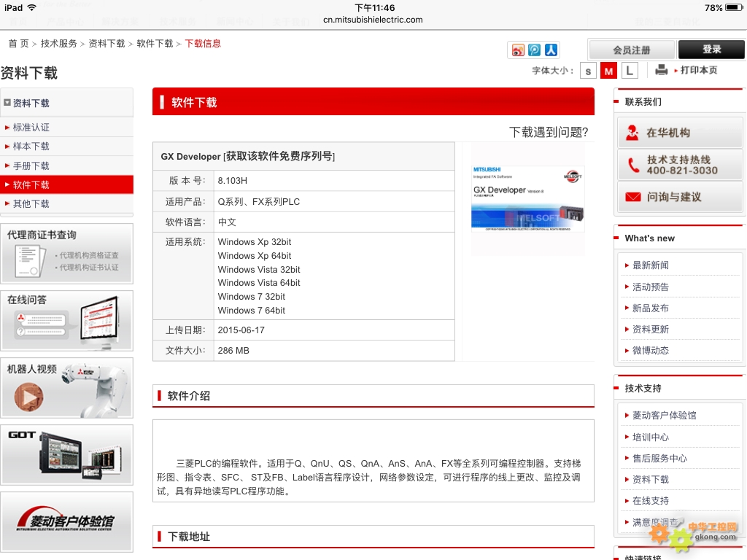Collapse the 资料下载 sidebar header icon

point(7,103)
